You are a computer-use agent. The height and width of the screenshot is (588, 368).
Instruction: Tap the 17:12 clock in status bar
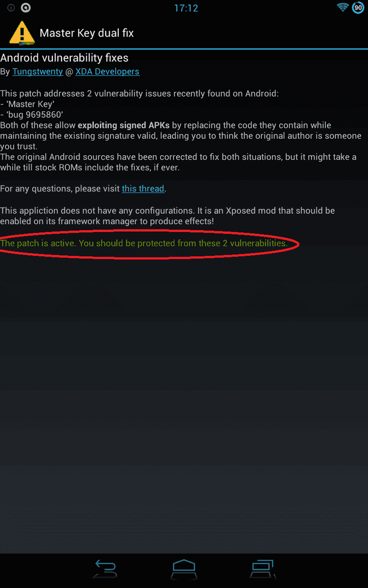click(186, 8)
